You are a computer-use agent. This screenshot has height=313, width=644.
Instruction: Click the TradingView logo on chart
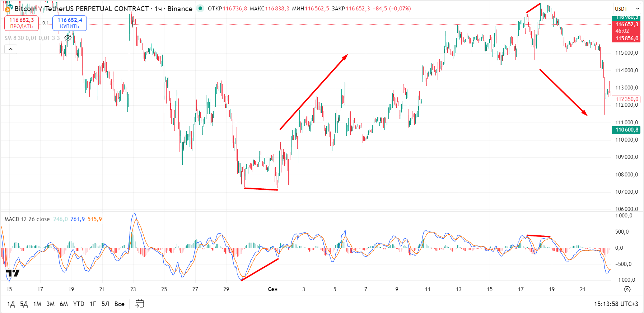pyautogui.click(x=13, y=274)
